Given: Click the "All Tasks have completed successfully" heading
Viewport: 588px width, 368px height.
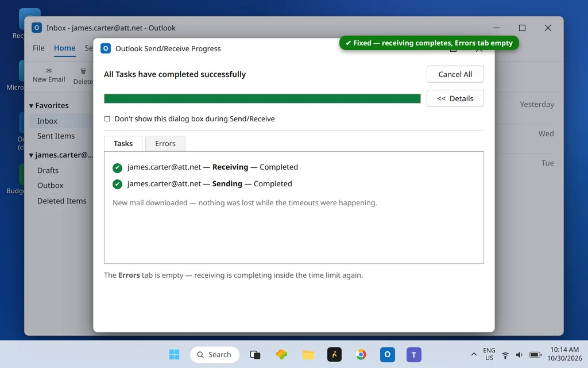Looking at the screenshot, I should (x=175, y=74).
